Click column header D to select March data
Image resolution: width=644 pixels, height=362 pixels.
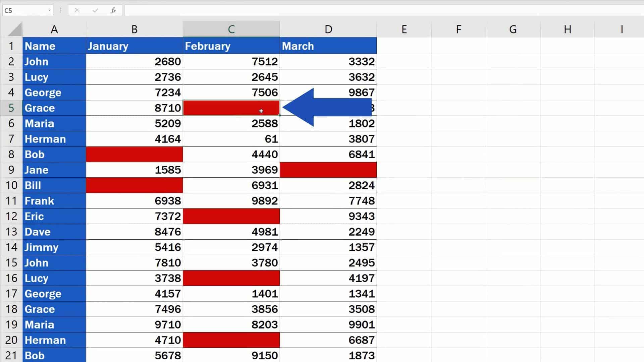point(328,29)
